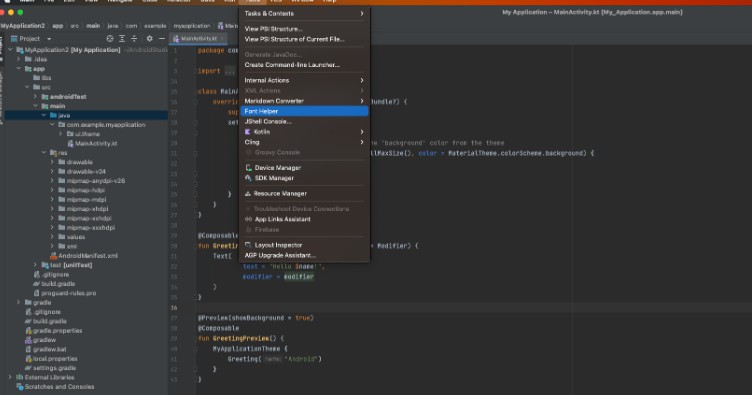This screenshot has height=395, width=752.
Task: Open the Project view dropdown
Action: pos(31,38)
